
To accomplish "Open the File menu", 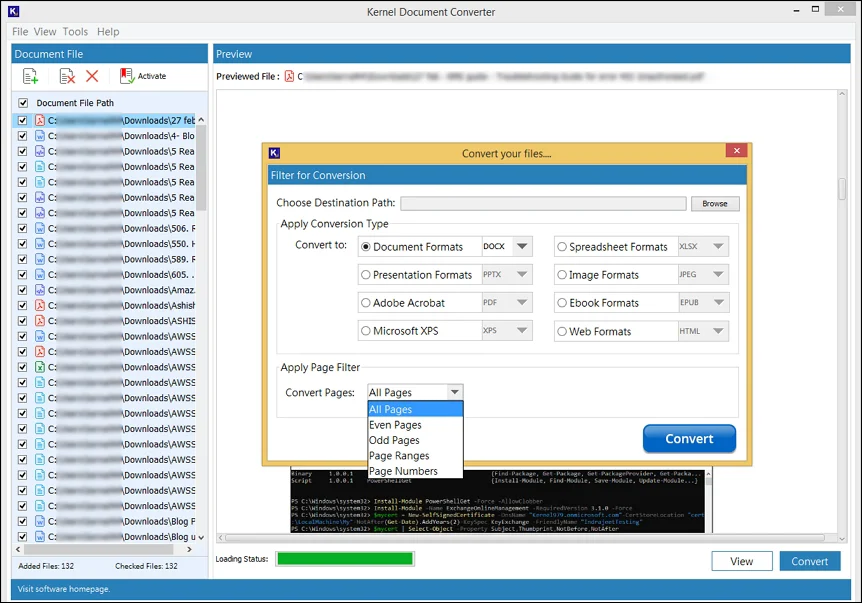I will (x=20, y=31).
